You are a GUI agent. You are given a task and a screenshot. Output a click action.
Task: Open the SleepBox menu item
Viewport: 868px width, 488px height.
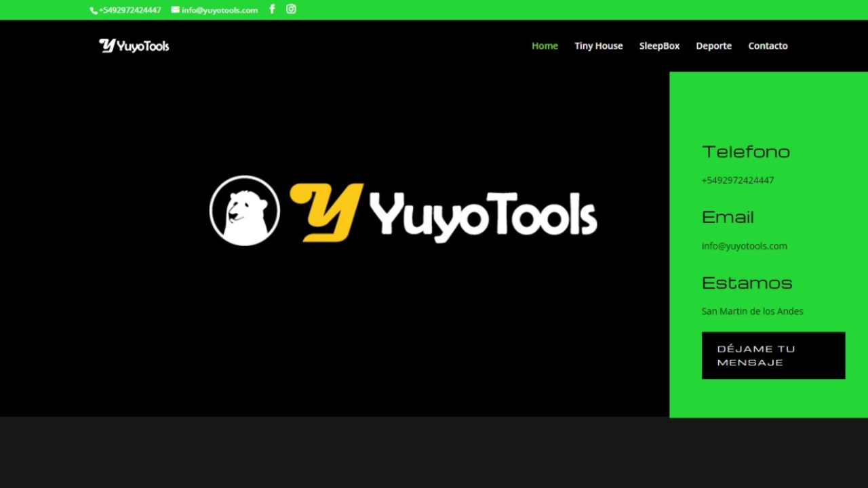coord(659,45)
